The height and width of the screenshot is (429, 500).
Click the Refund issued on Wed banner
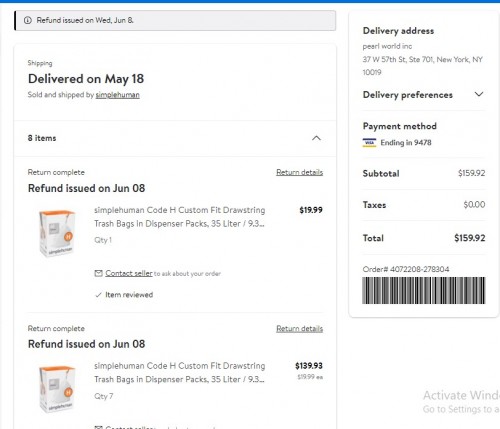[175, 20]
